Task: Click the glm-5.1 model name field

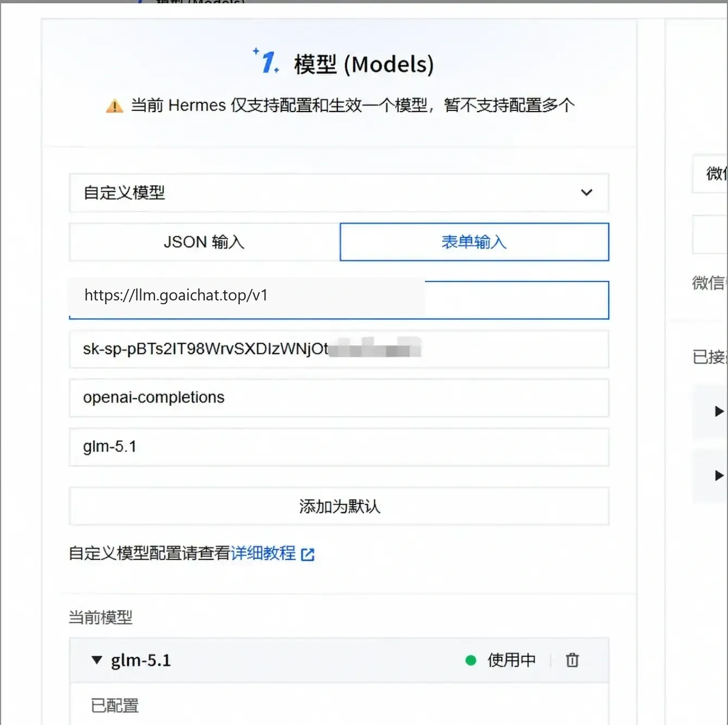Action: pos(338,447)
